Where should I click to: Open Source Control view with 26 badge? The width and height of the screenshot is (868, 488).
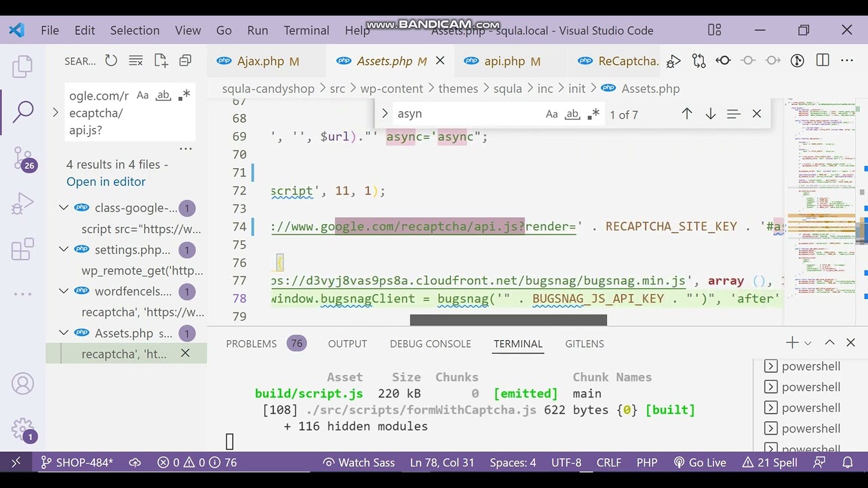click(x=22, y=159)
